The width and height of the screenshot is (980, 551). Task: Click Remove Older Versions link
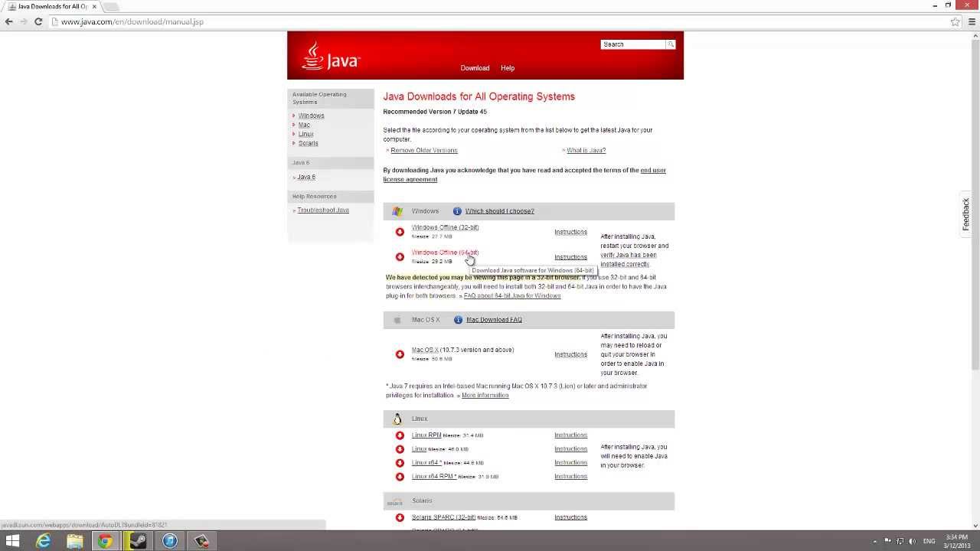(x=424, y=150)
